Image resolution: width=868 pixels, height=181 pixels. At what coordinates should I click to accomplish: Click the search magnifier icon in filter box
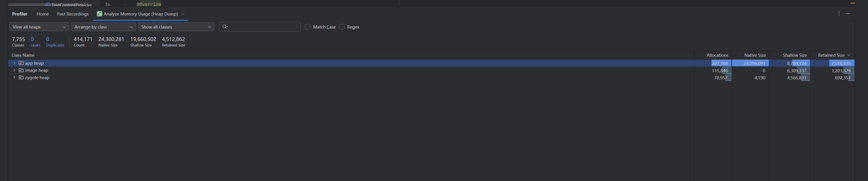[x=225, y=27]
